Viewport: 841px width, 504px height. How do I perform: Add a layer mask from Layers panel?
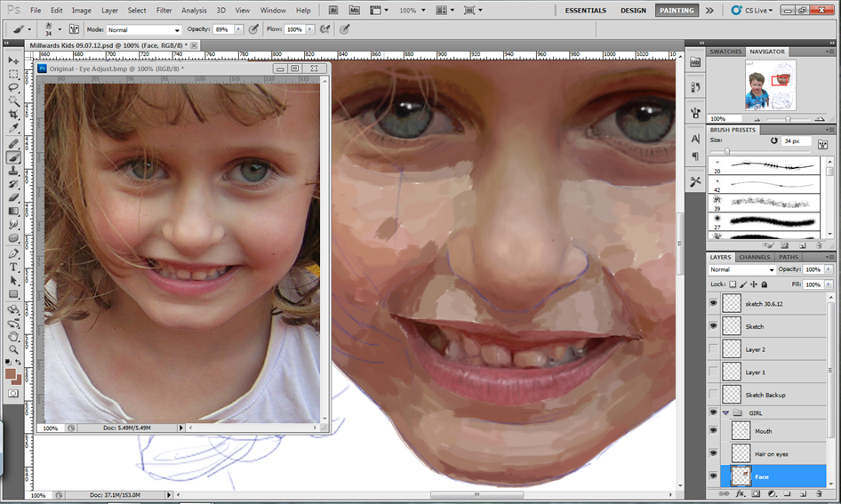[755, 492]
